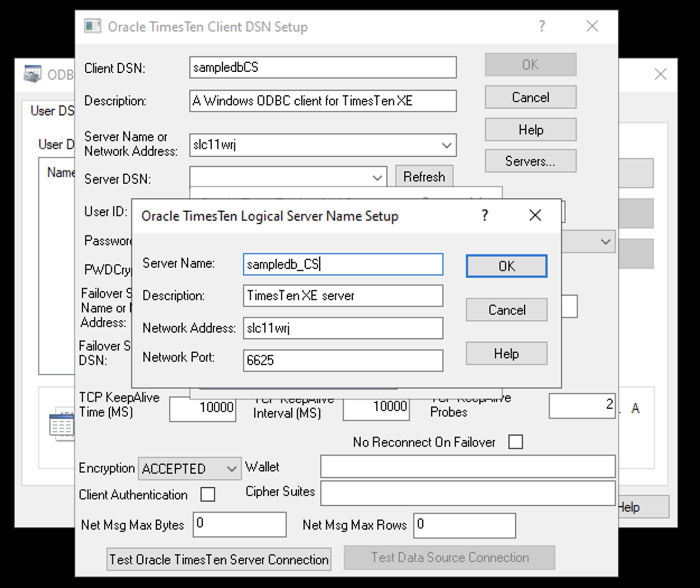Cancel the Client DSN Setup dialog

pyautogui.click(x=530, y=97)
